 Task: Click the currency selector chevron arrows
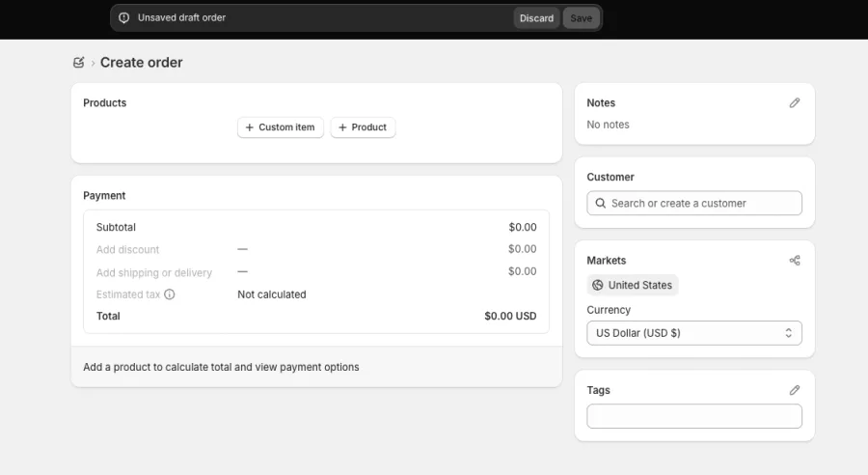tap(788, 333)
